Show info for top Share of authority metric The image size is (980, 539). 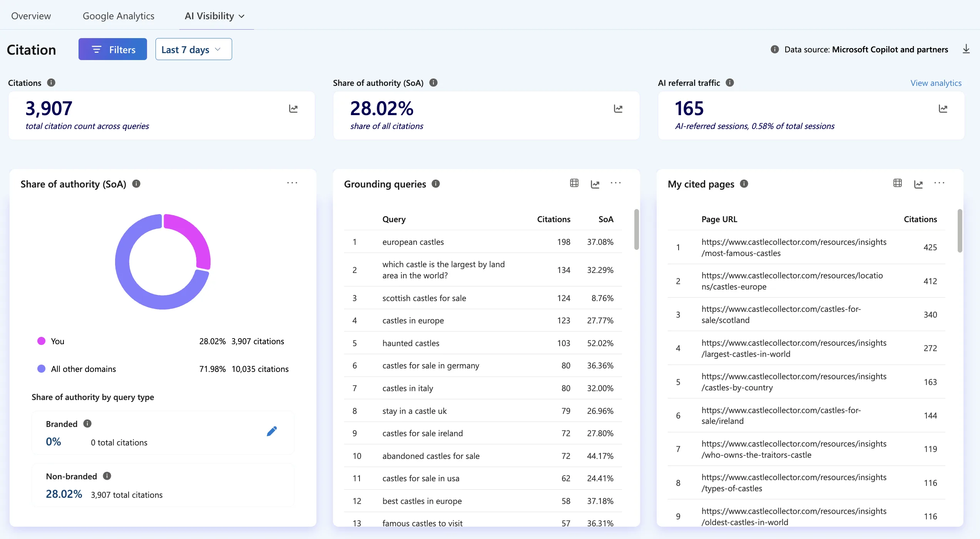433,83
